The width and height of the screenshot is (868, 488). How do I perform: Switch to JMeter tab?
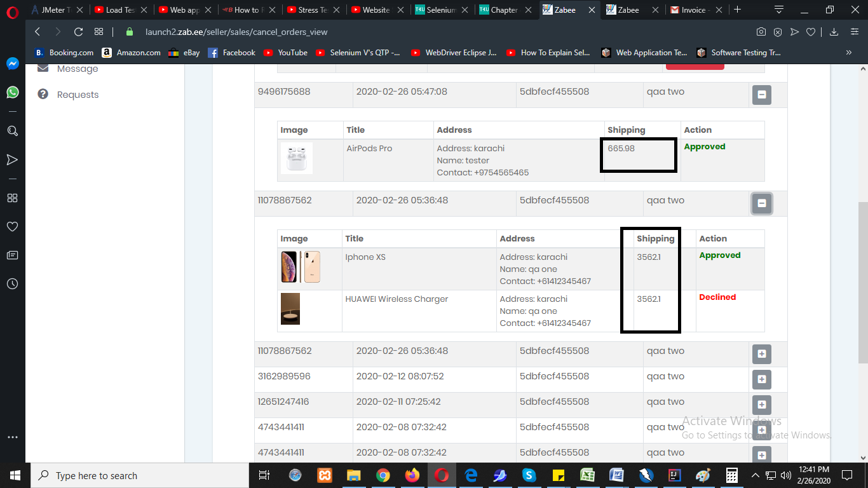coord(57,10)
